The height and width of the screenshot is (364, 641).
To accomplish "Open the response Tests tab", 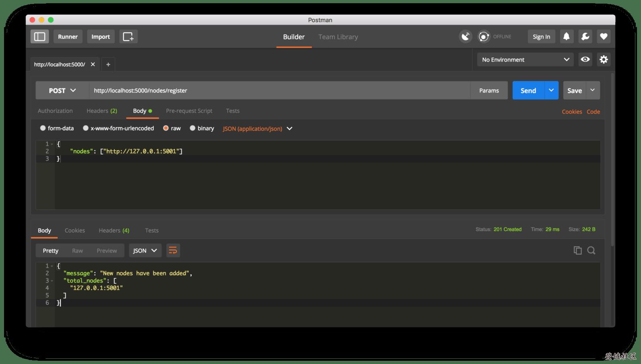I will (151, 230).
